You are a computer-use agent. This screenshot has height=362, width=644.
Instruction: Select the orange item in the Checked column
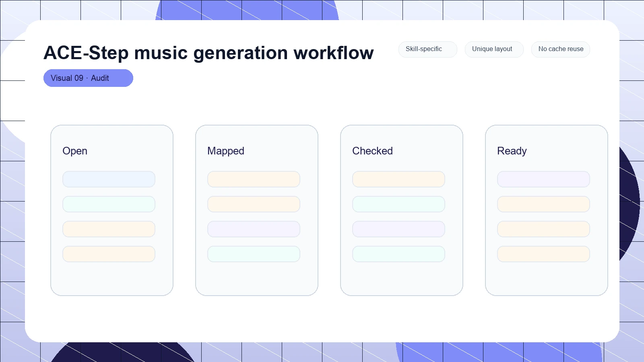pyautogui.click(x=398, y=179)
